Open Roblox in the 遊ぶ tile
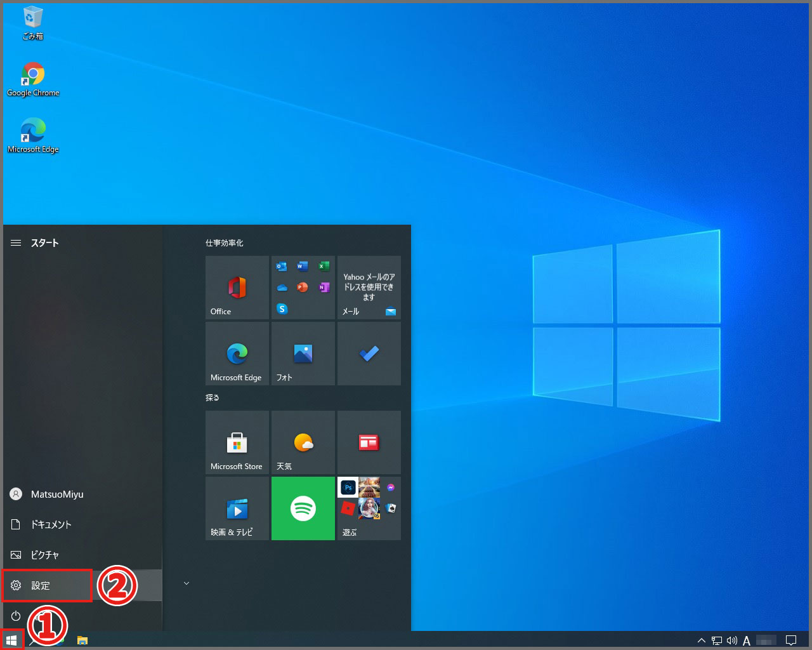 pos(348,508)
